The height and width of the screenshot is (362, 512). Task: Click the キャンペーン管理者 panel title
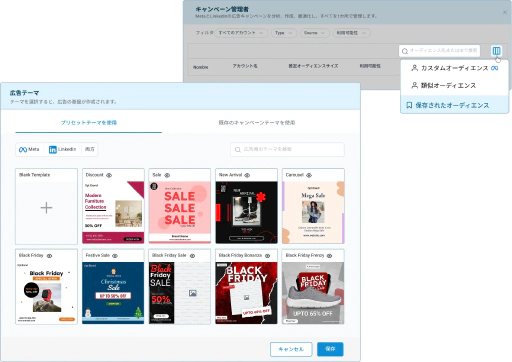(x=222, y=9)
